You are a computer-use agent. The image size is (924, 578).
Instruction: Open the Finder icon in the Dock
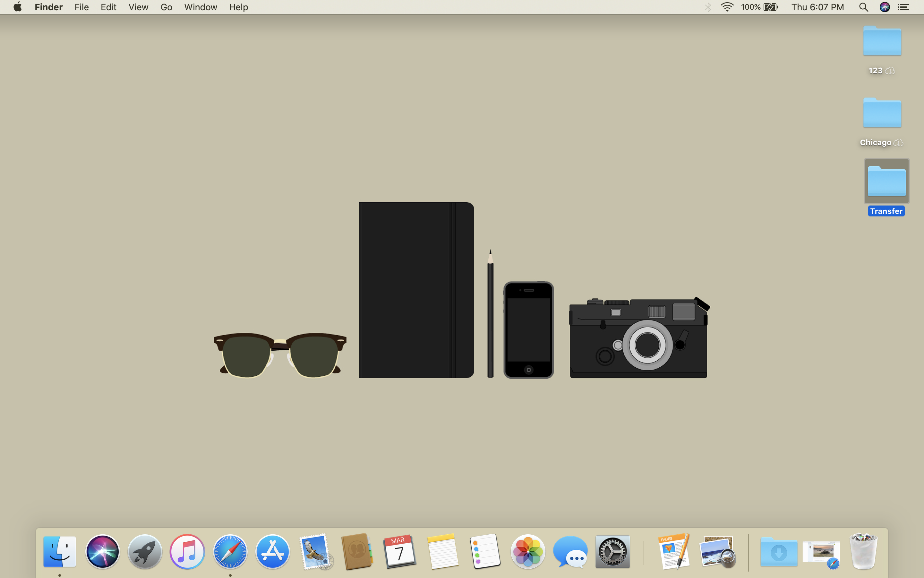[60, 551]
